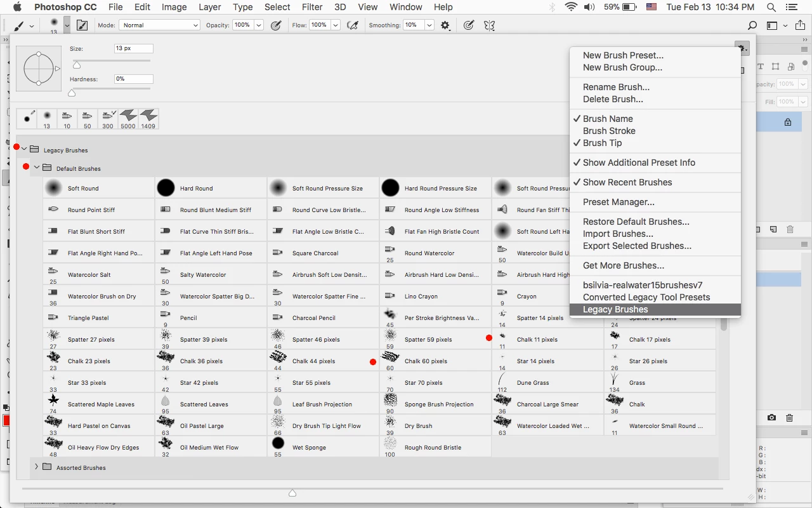Open the Window menu

405,7
